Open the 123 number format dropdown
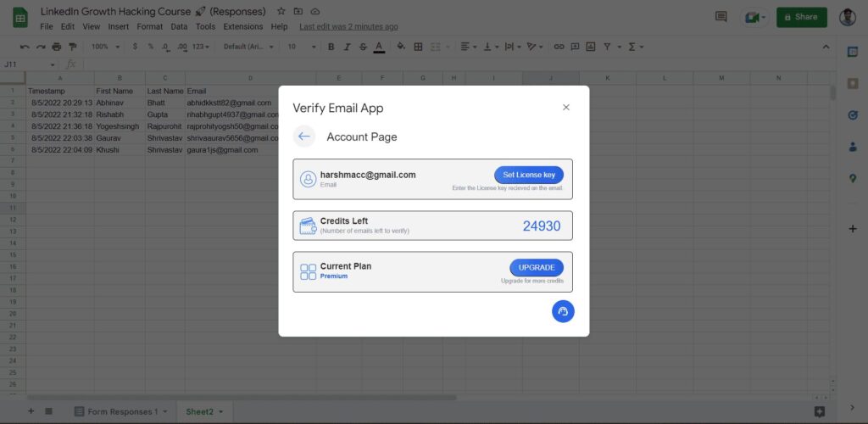868x424 pixels. [200, 47]
